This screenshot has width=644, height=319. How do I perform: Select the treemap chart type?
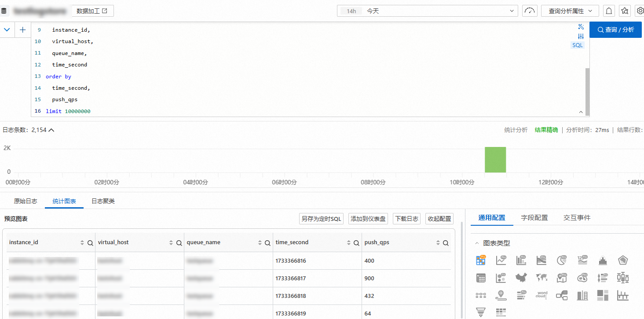(x=603, y=295)
